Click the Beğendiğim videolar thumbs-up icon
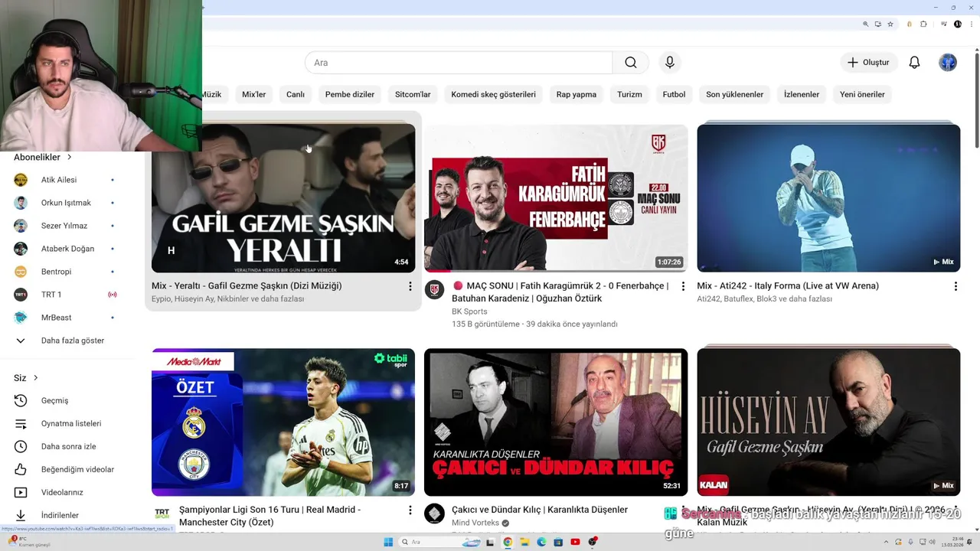Viewport: 980px width, 551px height. (x=21, y=469)
